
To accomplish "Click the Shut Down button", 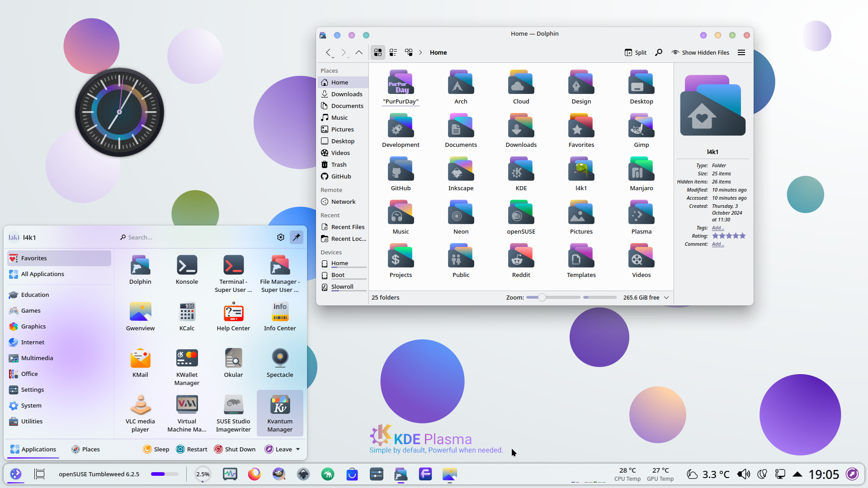I will pyautogui.click(x=235, y=449).
